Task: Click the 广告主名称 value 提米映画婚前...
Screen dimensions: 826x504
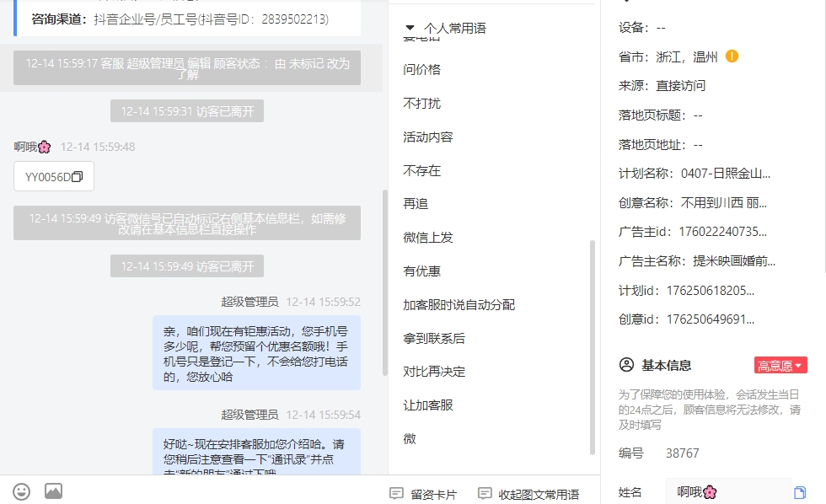Action: (734, 261)
